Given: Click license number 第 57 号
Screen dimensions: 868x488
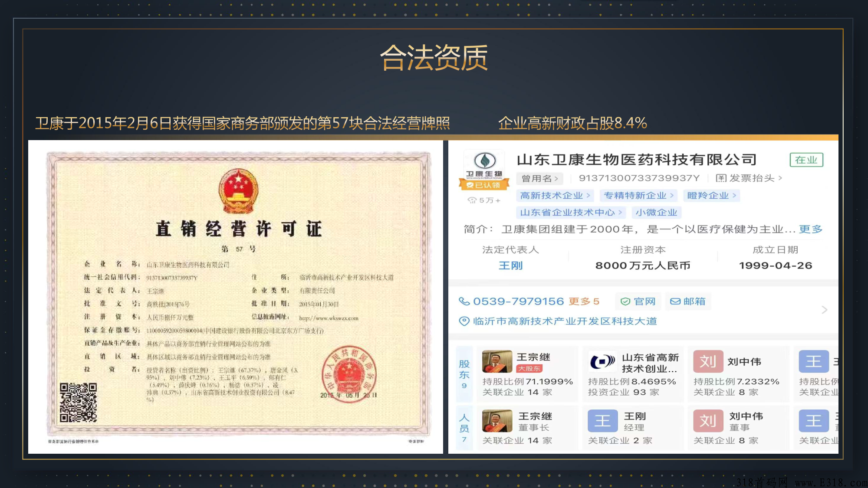Looking at the screenshot, I should pyautogui.click(x=239, y=249).
